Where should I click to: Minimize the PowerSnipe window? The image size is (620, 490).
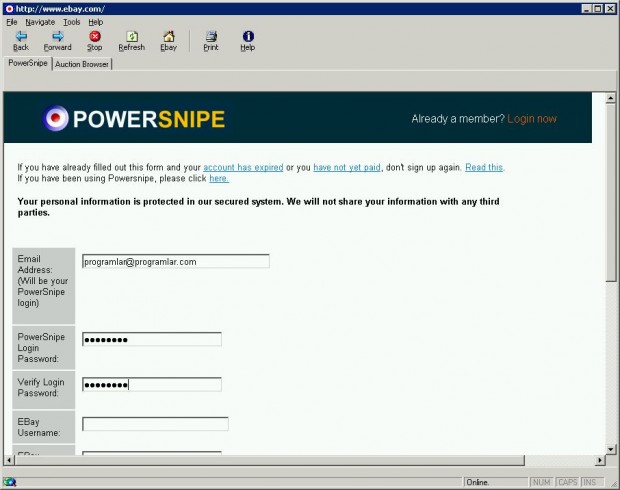[587, 9]
